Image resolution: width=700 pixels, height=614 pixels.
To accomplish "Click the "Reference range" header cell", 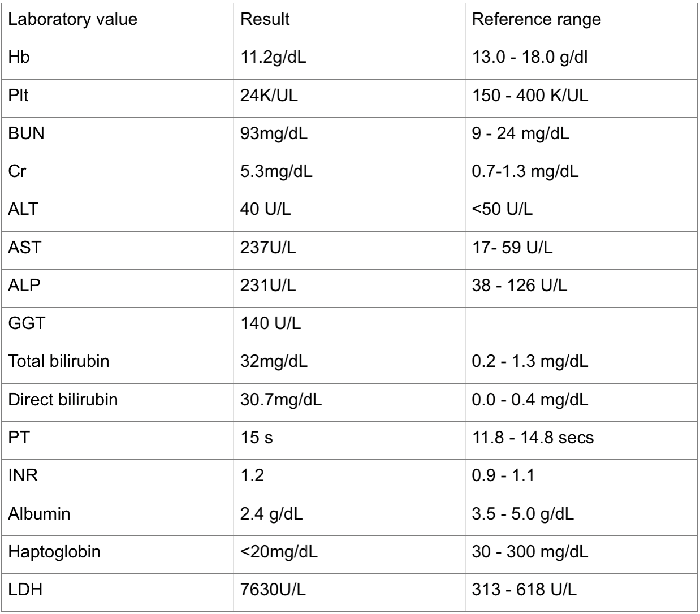I will 536,20.
